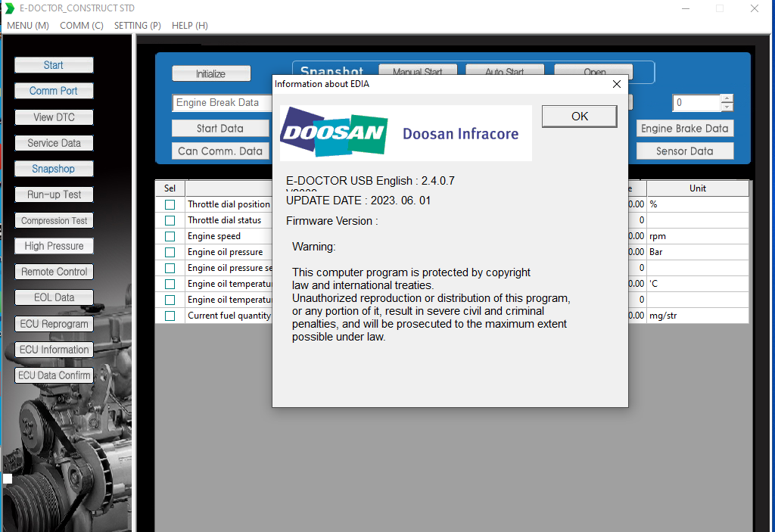The height and width of the screenshot is (532, 775).
Task: Open Remote Control page
Action: pos(54,272)
